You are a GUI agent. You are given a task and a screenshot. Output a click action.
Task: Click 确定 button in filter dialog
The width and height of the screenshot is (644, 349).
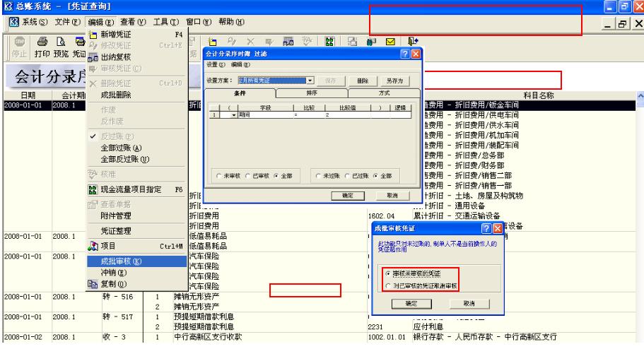click(348, 196)
